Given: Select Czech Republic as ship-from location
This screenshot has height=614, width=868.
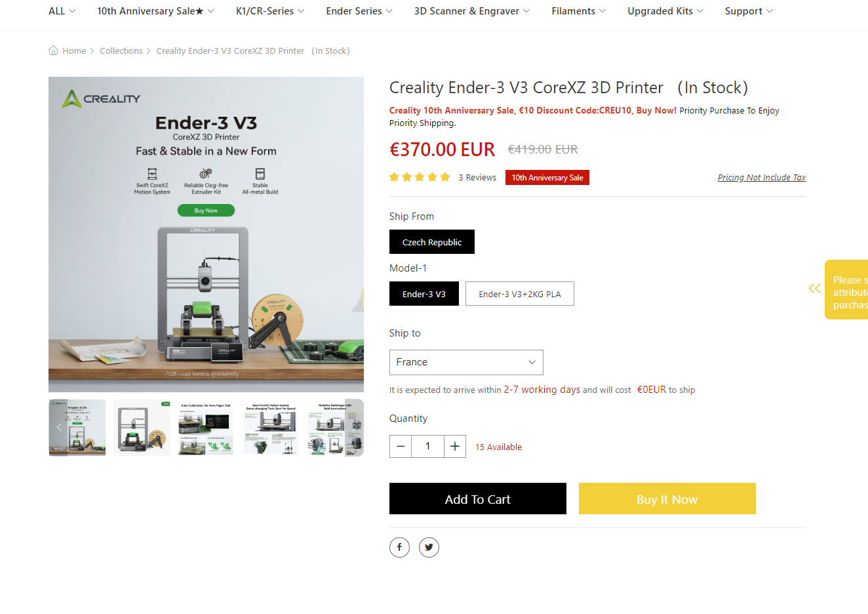Looking at the screenshot, I should (432, 242).
